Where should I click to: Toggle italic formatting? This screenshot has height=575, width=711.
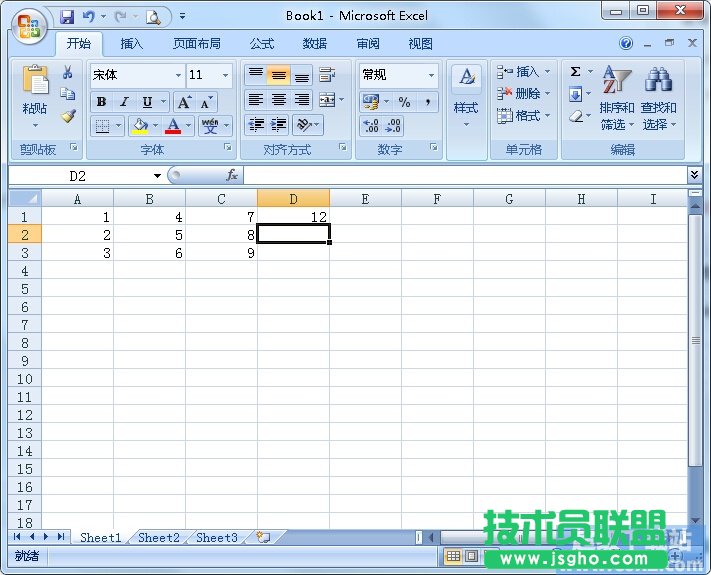(124, 102)
